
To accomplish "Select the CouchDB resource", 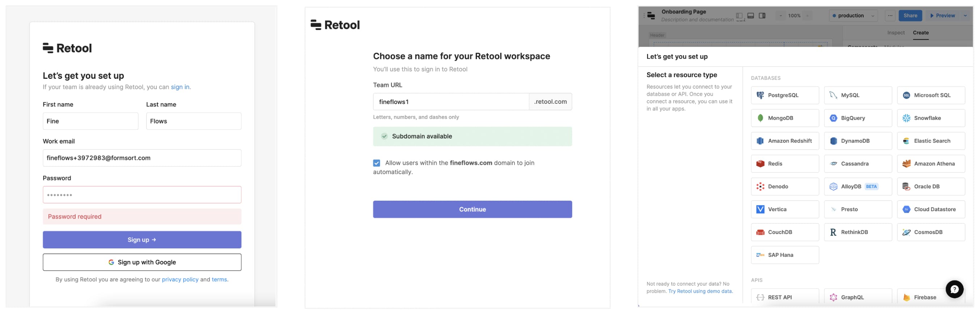I will [785, 232].
